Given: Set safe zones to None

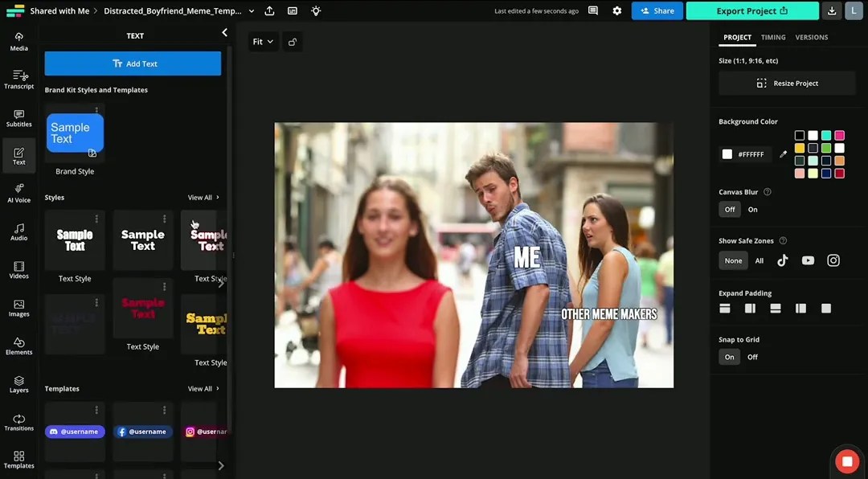Looking at the screenshot, I should click(x=733, y=261).
